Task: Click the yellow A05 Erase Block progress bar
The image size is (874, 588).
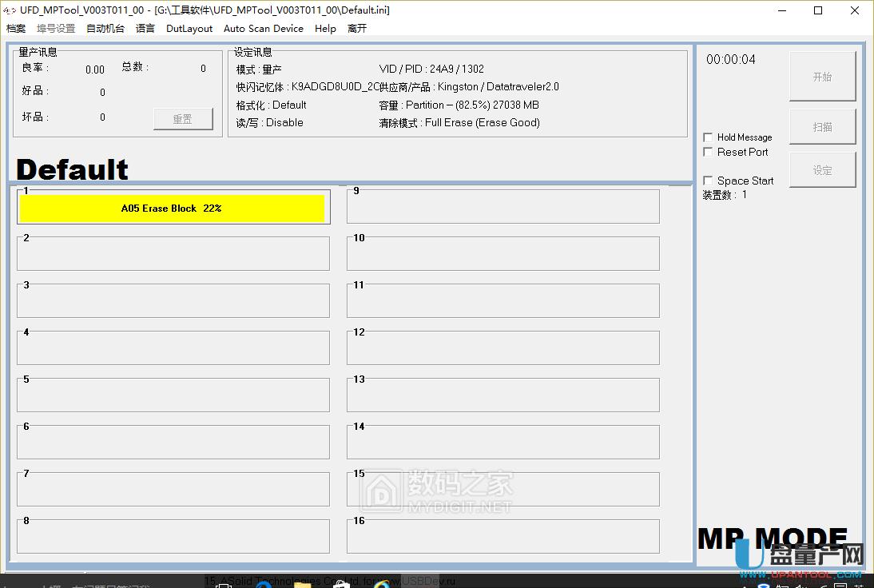Action: (x=173, y=208)
